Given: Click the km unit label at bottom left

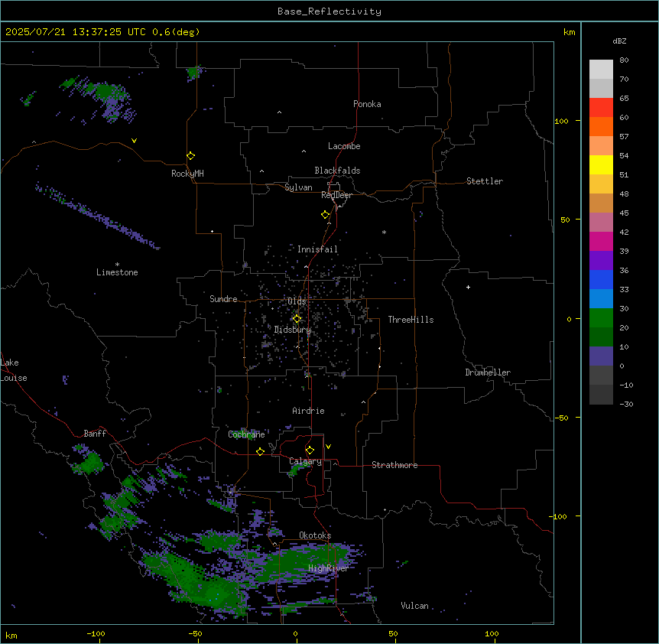Looking at the screenshot, I should click(11, 635).
